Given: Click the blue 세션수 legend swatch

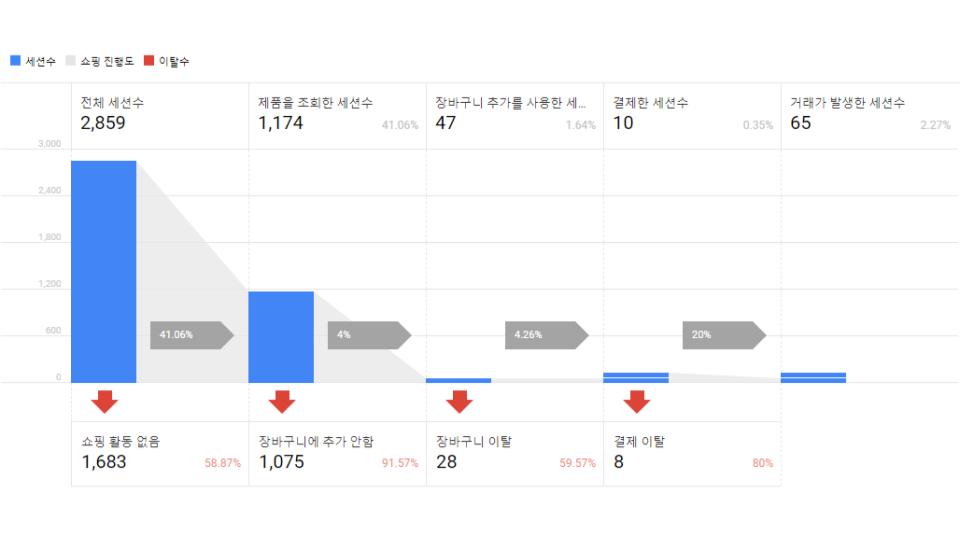Looking at the screenshot, I should (15, 61).
